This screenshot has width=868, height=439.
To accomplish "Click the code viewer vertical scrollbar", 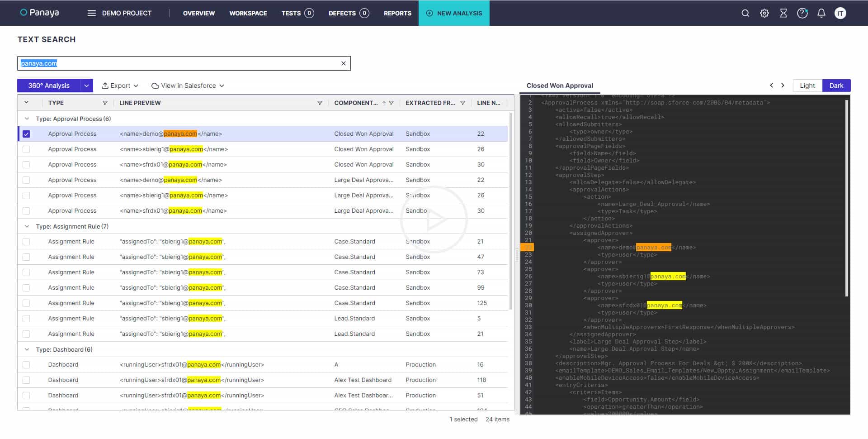I will click(847, 198).
